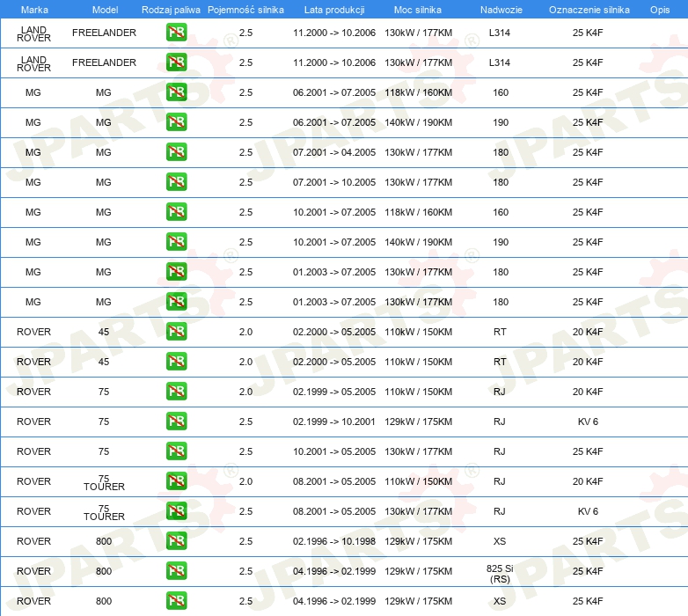Screen dimensions: 688x616
Task: Click the fuel icon in the Rover 75 Tourer 2.0 row
Action: [x=176, y=480]
